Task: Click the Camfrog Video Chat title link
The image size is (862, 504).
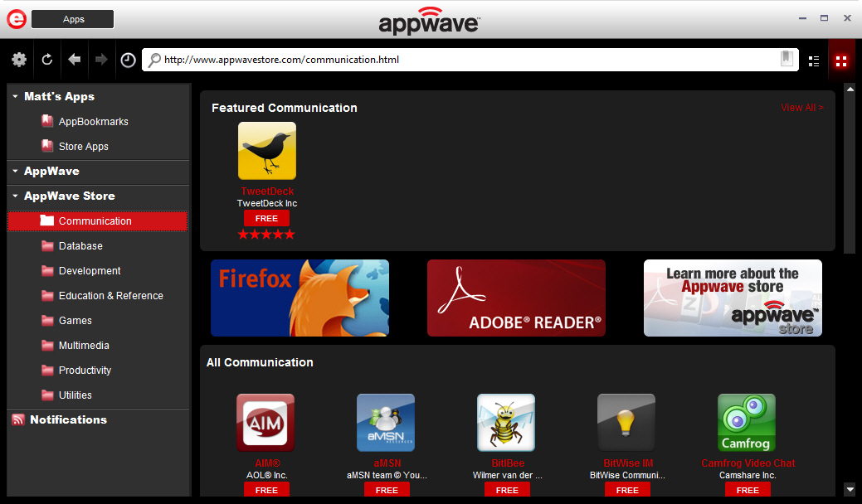Action: coord(748,463)
